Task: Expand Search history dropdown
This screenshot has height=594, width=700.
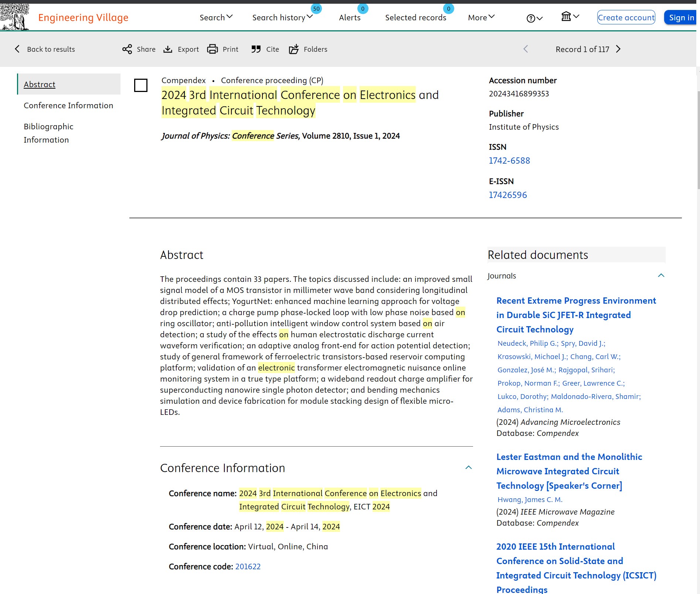Action: tap(282, 17)
